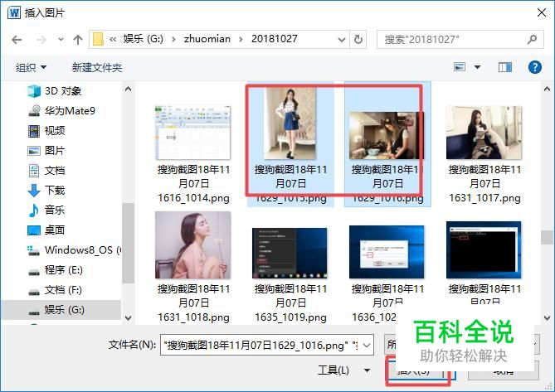
Task: Select the 1629_1015.png thumbnail
Action: coord(290,123)
